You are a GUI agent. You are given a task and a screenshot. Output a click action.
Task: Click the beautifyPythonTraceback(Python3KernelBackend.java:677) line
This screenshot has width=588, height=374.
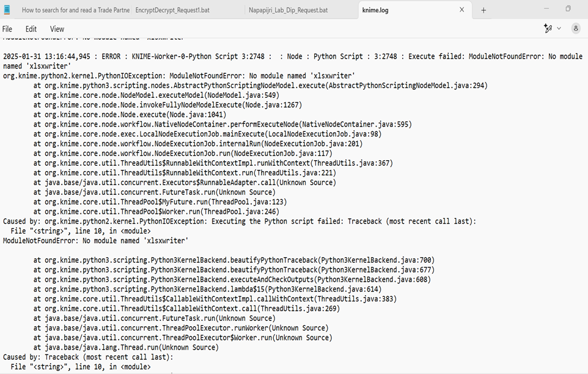point(233,270)
